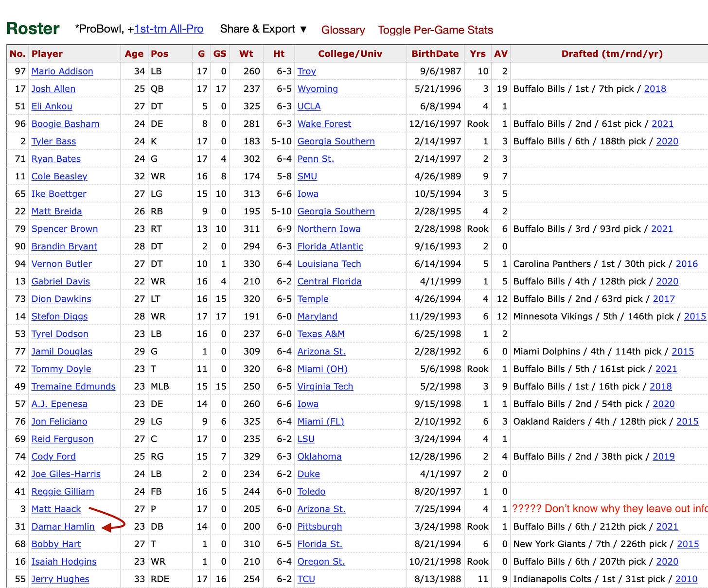Open Josh Allen's player page
Image resolution: width=708 pixels, height=588 pixels.
pyautogui.click(x=53, y=89)
